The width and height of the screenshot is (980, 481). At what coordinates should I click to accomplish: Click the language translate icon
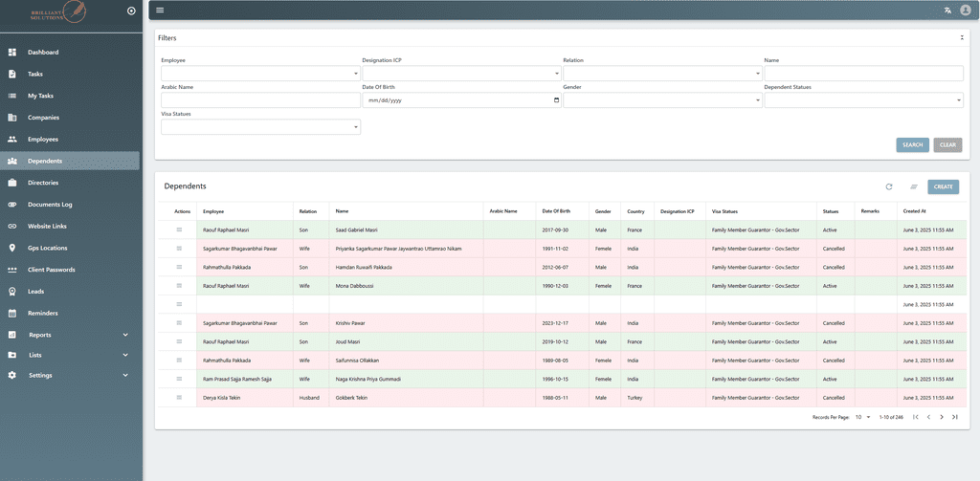[948, 10]
